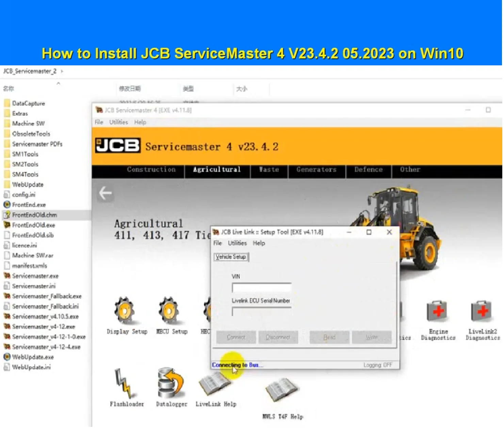The width and height of the screenshot is (504, 434).
Task: Switch to the Other tab
Action: pos(410,170)
